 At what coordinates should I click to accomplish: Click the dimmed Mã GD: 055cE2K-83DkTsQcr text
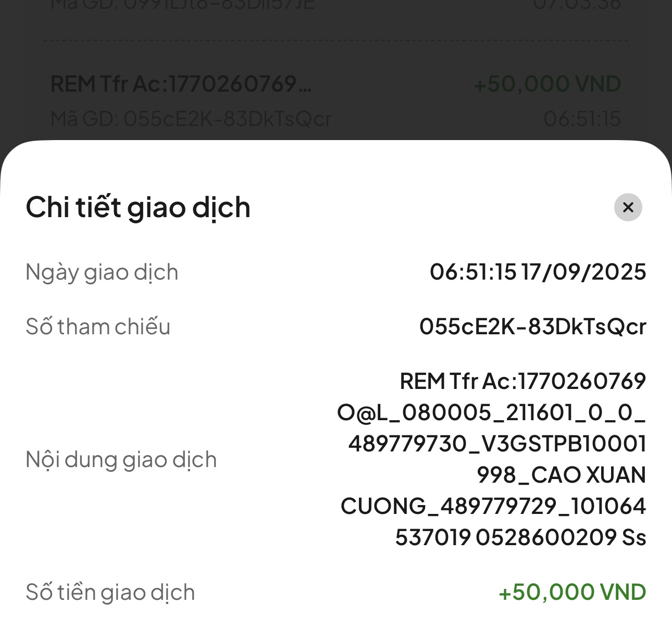point(191,119)
